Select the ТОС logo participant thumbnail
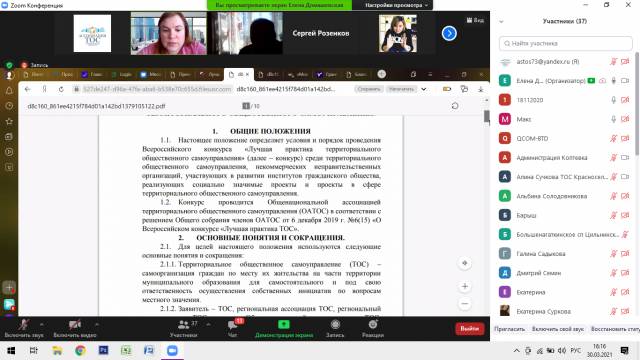Screen dimensions: 640x360 click(92, 33)
